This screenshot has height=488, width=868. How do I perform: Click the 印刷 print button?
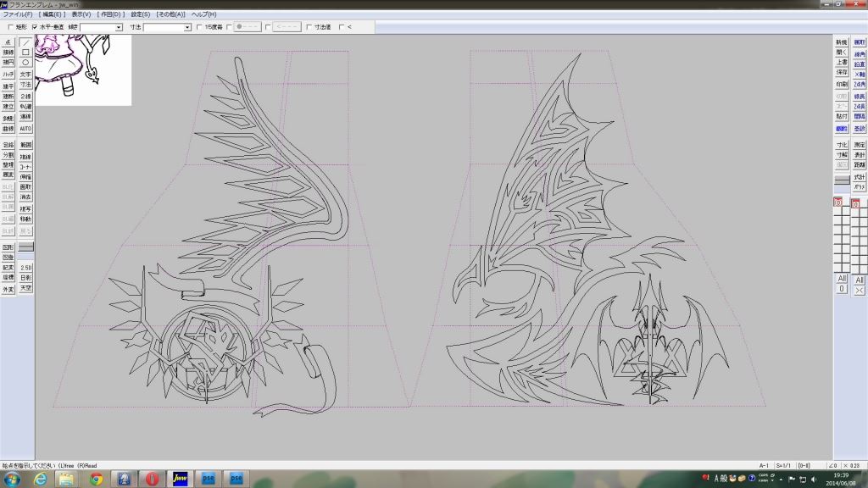[842, 84]
